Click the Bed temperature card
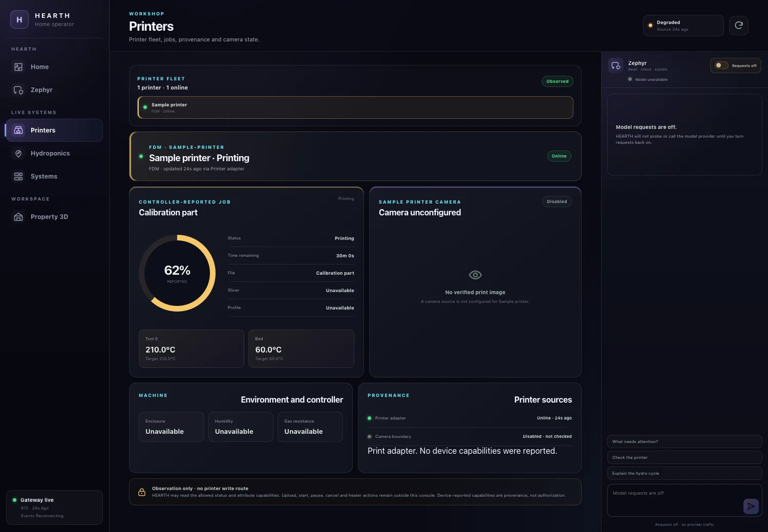 301,348
